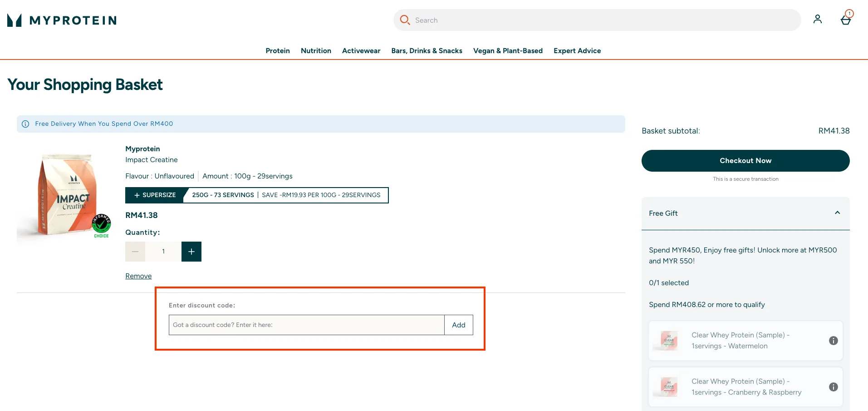Viewport: 868px width, 411px height.
Task: Click the Watermelon Clear Whey sample name
Action: pyautogui.click(x=740, y=341)
